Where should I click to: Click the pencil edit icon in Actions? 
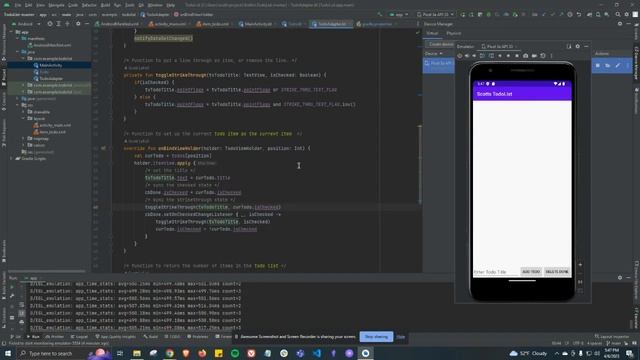pyautogui.click(x=618, y=65)
